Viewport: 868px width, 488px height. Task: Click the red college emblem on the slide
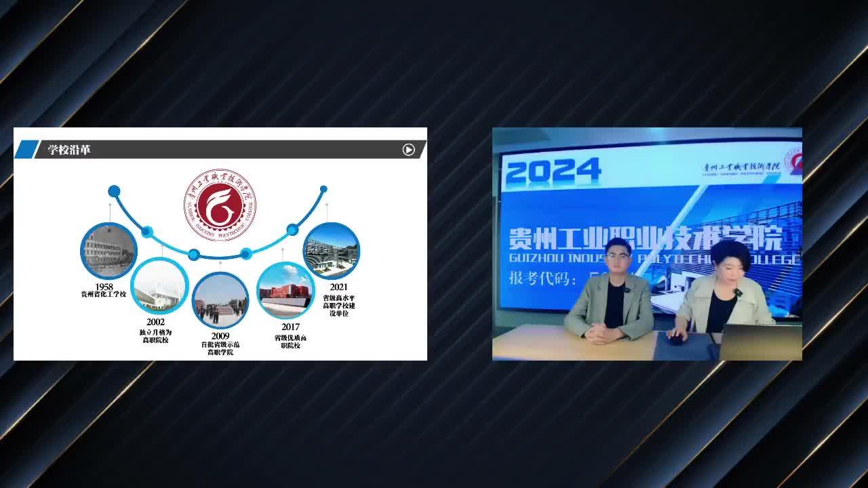coord(220,205)
